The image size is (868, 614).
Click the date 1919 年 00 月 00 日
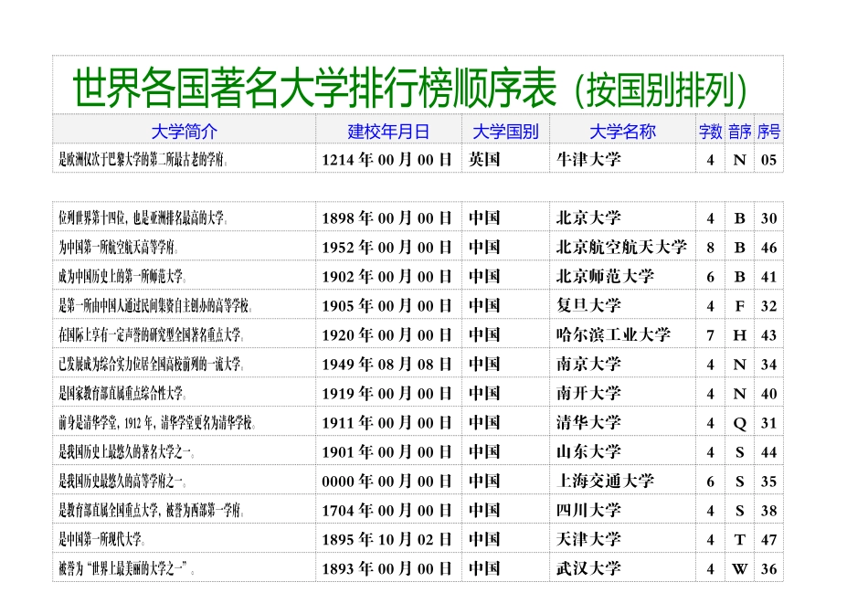coord(387,393)
